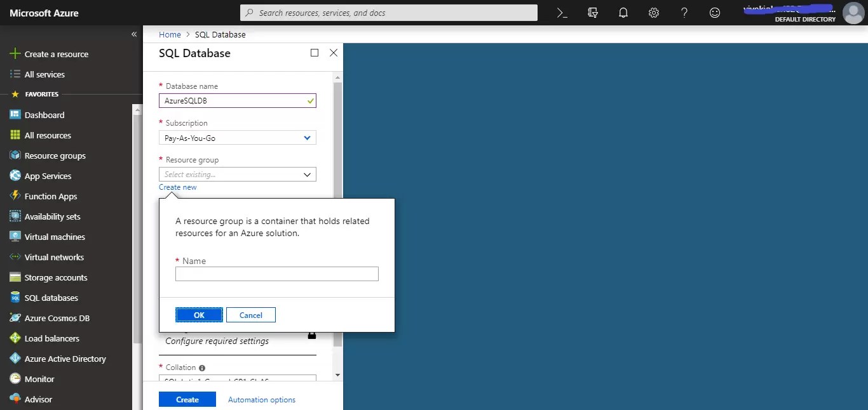Click the account avatar in the top bar
The height and width of the screenshot is (410, 868).
tap(853, 13)
